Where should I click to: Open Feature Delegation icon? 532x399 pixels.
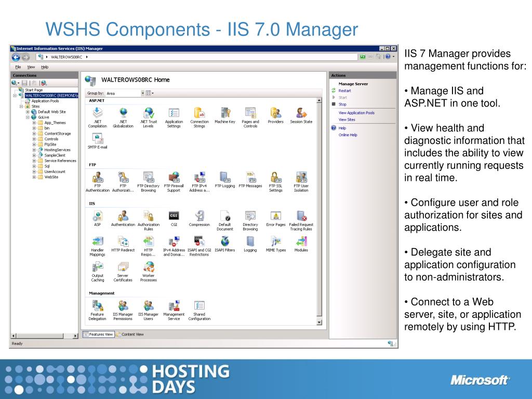pyautogui.click(x=97, y=310)
